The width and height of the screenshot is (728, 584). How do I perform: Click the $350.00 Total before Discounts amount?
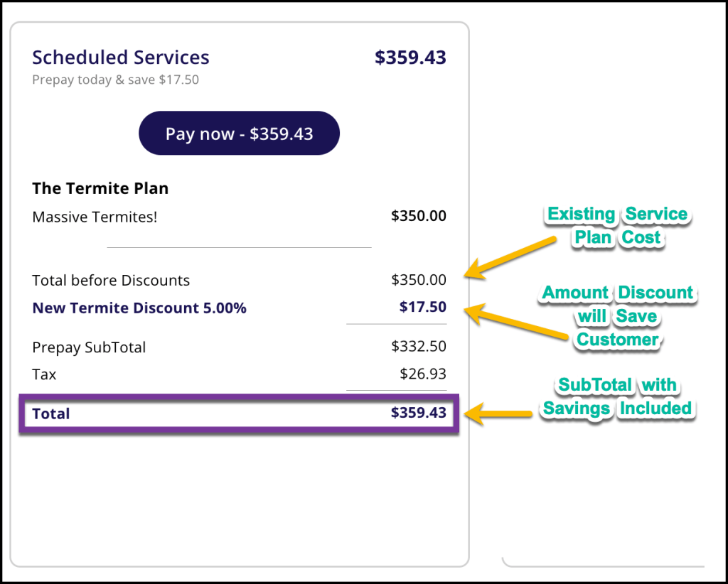[x=418, y=280]
